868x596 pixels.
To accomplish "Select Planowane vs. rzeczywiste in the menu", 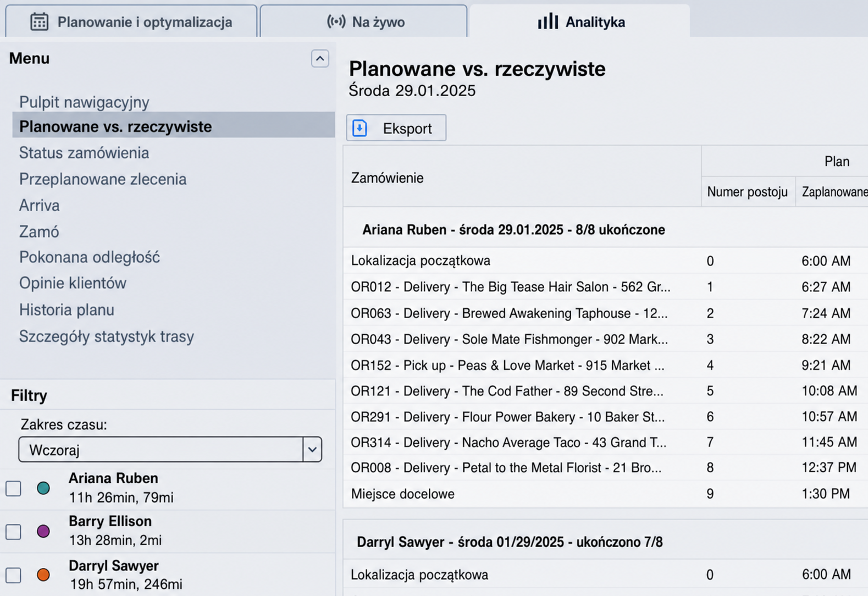I will coord(174,125).
